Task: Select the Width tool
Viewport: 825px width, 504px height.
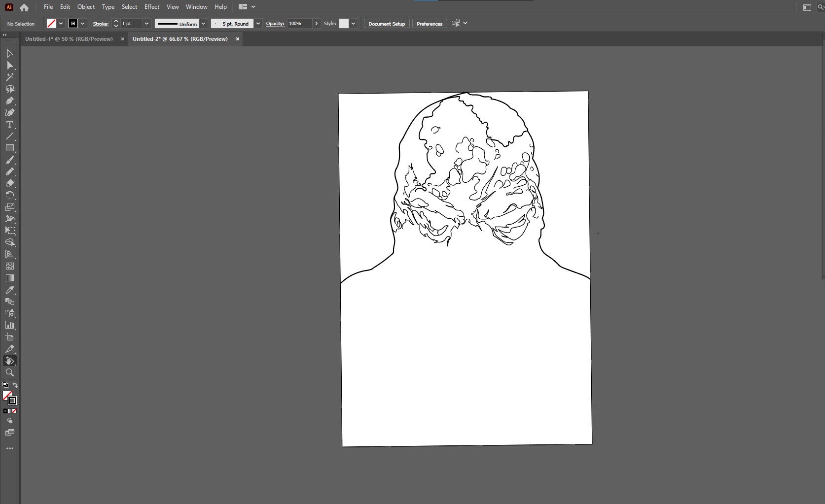Action: 10,219
